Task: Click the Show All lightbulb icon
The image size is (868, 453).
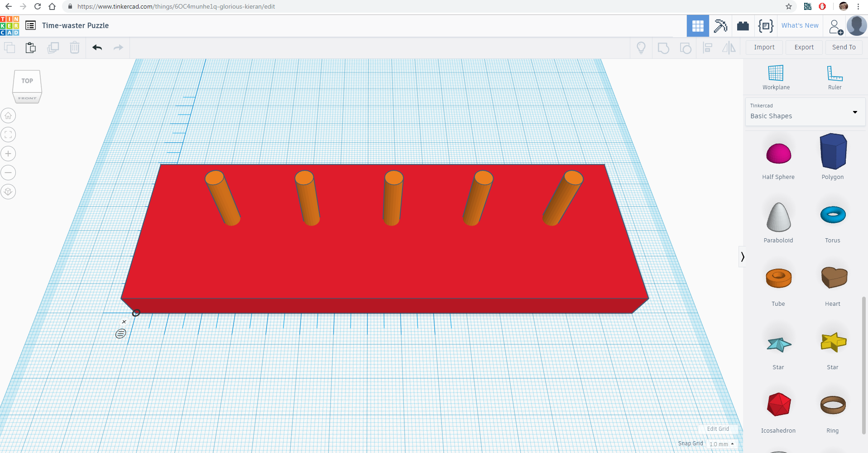Action: tap(641, 48)
